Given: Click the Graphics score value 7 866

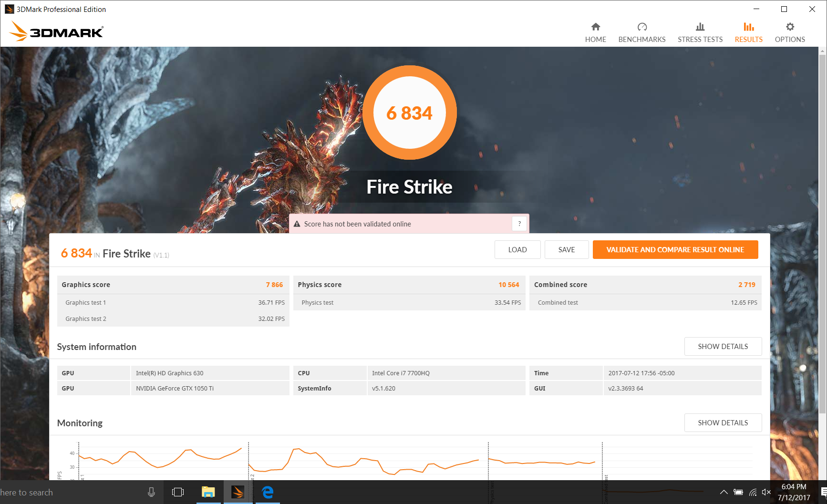Looking at the screenshot, I should (274, 285).
